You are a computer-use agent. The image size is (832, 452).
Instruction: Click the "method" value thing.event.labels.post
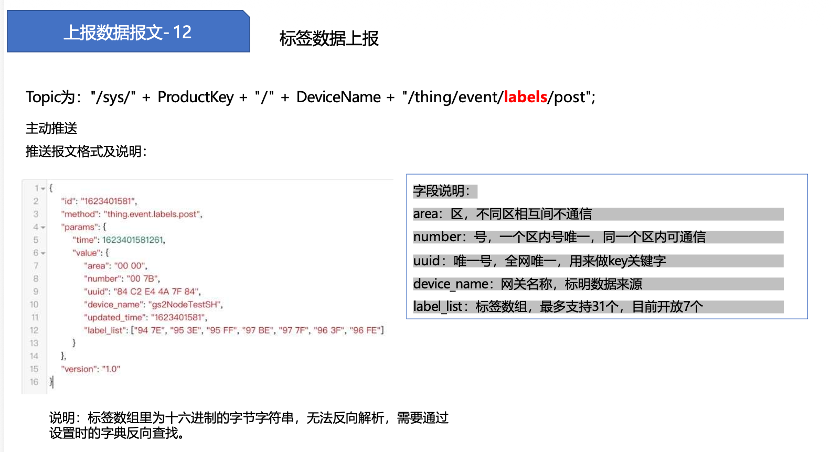click(x=154, y=214)
